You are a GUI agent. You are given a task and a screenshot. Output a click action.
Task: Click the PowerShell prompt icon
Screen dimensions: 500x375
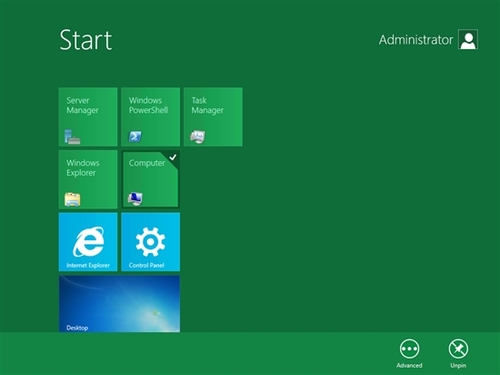coord(135,136)
